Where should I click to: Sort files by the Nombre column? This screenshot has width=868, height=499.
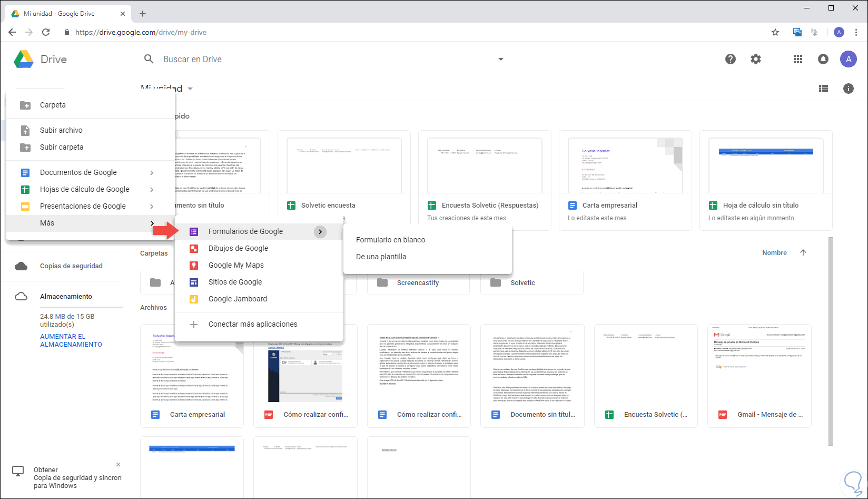[x=774, y=253]
